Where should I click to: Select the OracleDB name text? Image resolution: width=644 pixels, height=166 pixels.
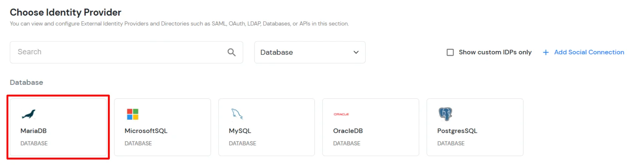click(x=348, y=131)
